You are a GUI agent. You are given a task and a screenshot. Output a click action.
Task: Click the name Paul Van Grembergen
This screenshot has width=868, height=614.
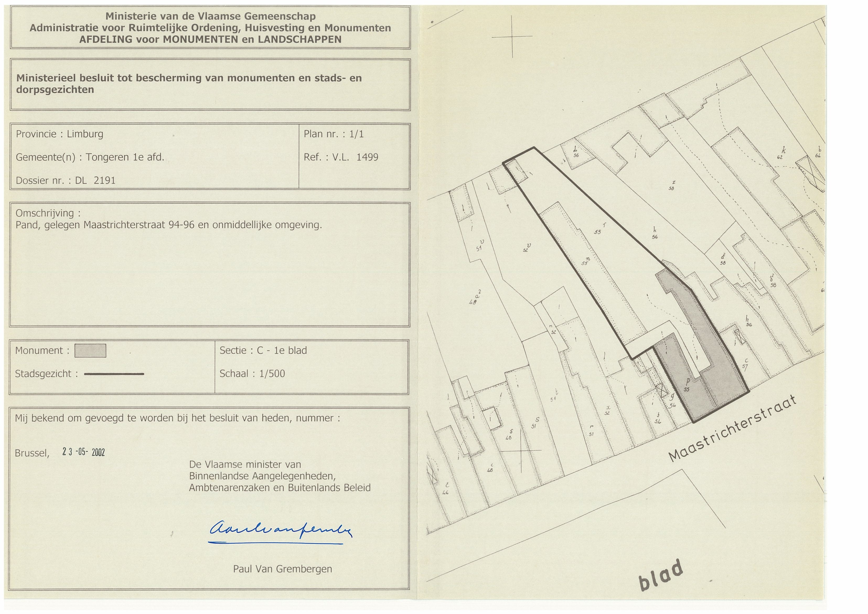point(282,569)
